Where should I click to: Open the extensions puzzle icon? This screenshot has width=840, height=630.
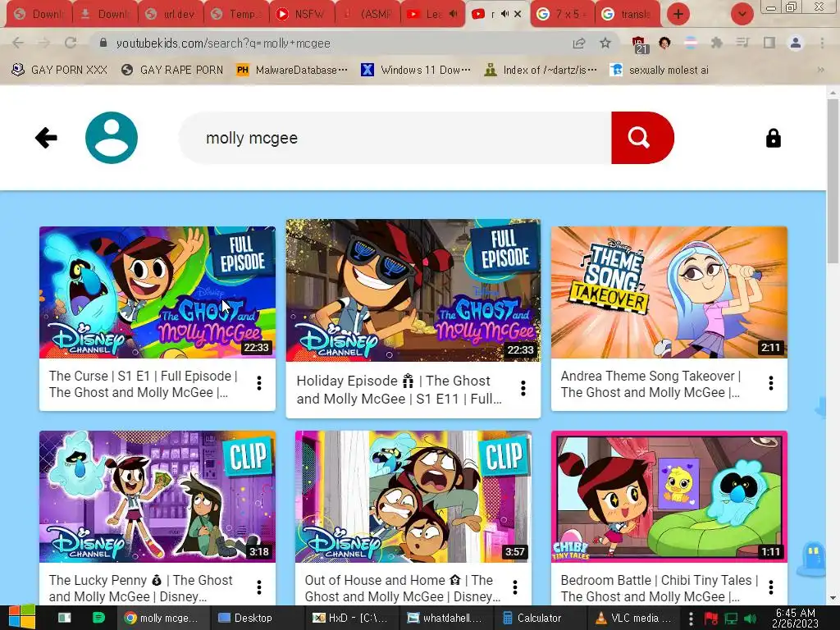point(716,43)
